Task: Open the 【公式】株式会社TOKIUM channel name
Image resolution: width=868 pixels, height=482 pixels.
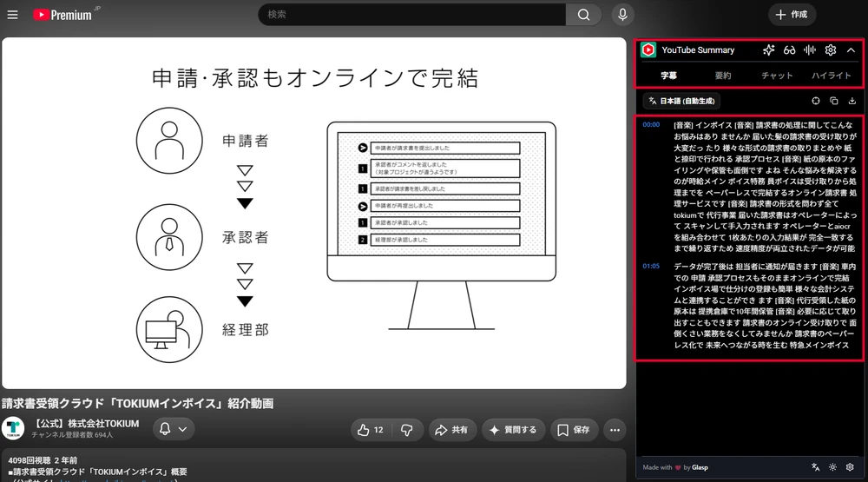Action: [x=86, y=423]
